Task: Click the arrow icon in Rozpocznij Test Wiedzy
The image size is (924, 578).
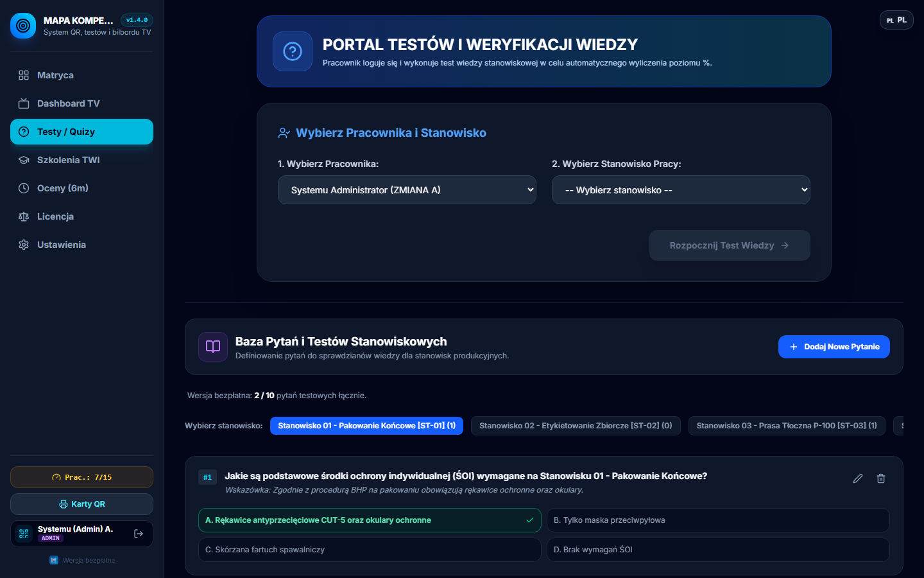Action: click(785, 245)
